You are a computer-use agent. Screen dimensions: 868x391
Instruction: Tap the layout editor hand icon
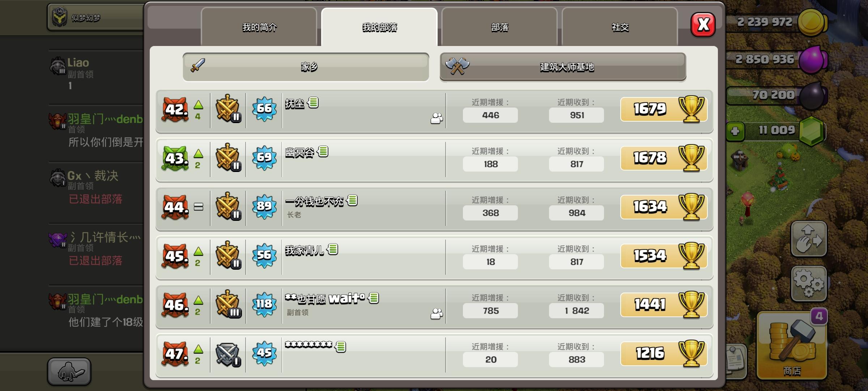click(x=809, y=239)
